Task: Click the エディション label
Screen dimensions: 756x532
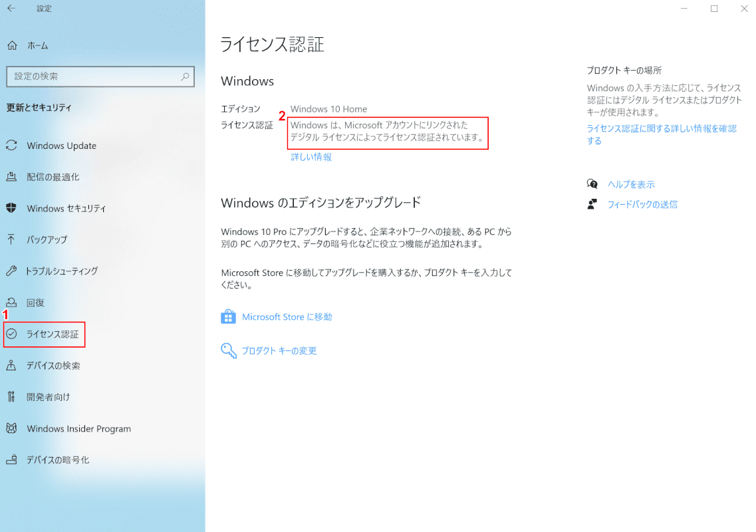Action: [241, 109]
